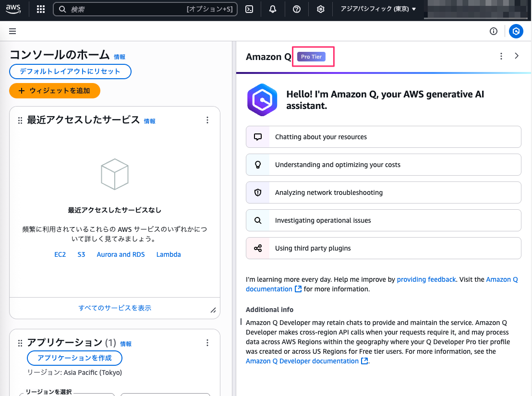Screen dimensions: 532x396
Task: Click アプリケーションを作成 button
Action: coord(74,358)
